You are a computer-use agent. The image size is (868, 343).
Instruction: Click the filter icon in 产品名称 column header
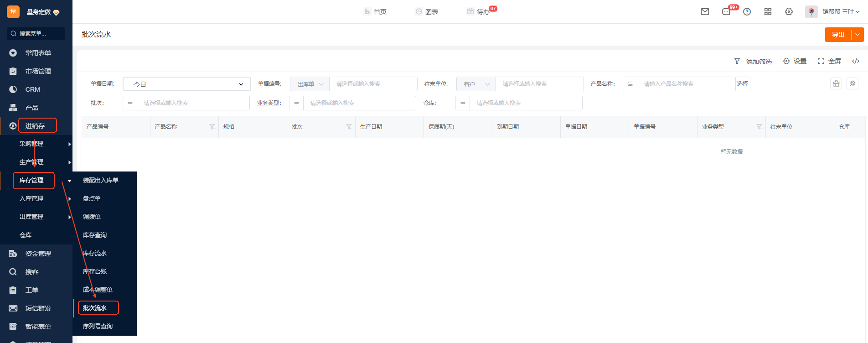pyautogui.click(x=212, y=127)
